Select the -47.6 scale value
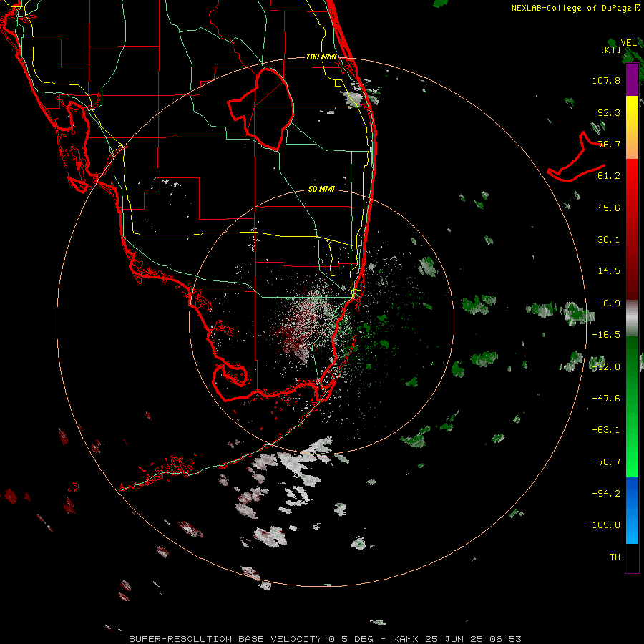Viewport: 644px width, 644px height. [606, 399]
